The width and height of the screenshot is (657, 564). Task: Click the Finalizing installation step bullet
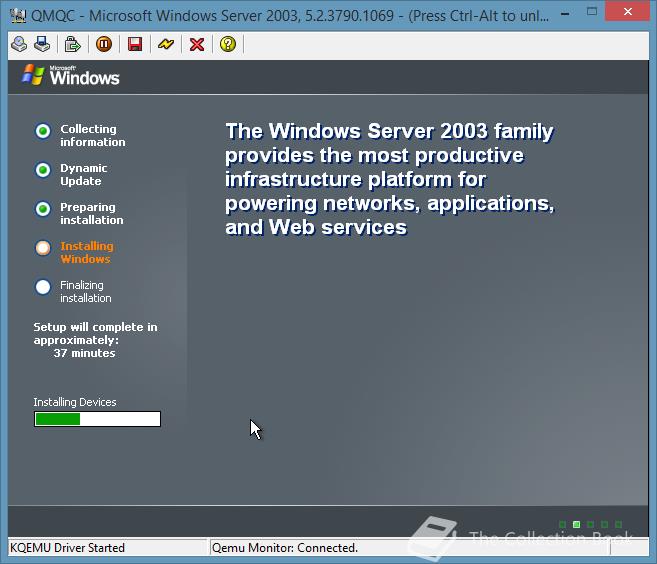point(43,287)
